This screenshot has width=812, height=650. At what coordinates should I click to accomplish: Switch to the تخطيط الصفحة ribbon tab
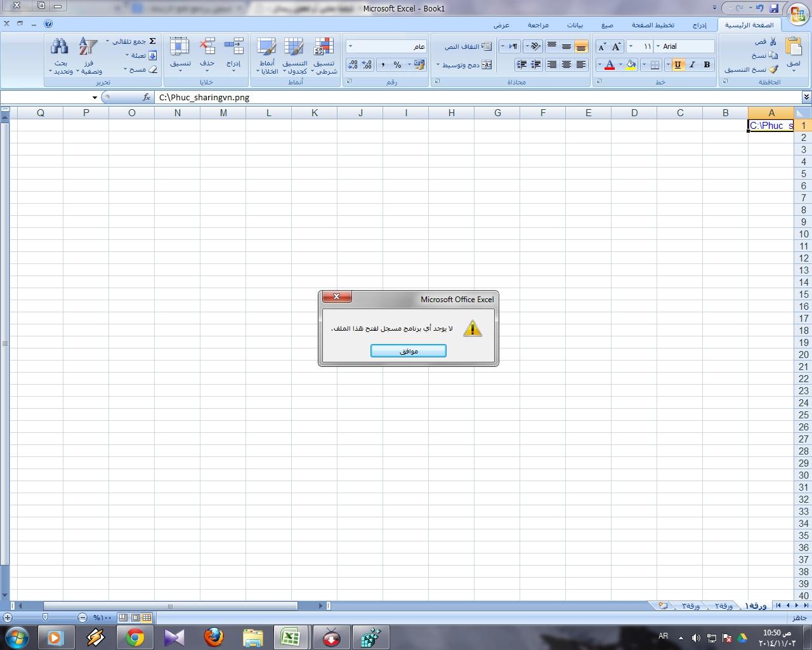click(653, 25)
